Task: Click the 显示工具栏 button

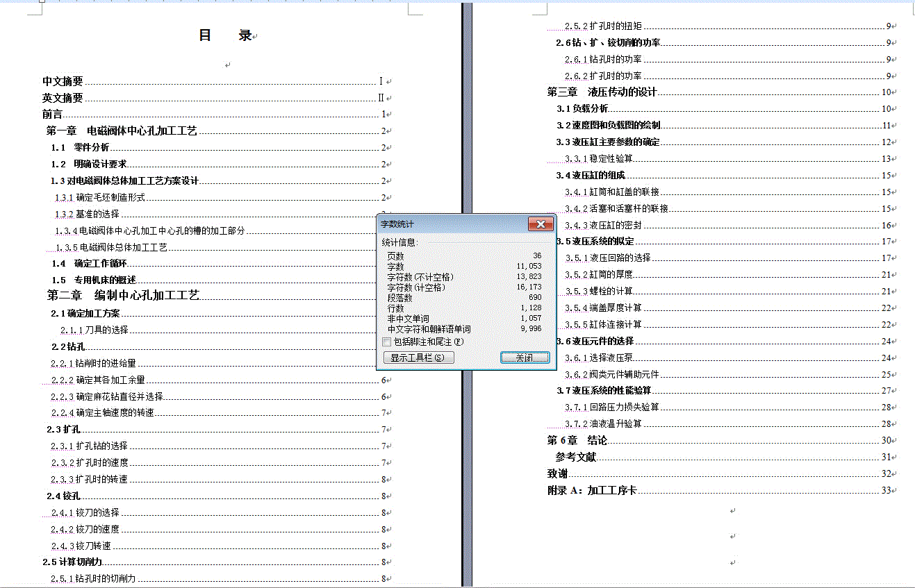Action: (x=418, y=358)
